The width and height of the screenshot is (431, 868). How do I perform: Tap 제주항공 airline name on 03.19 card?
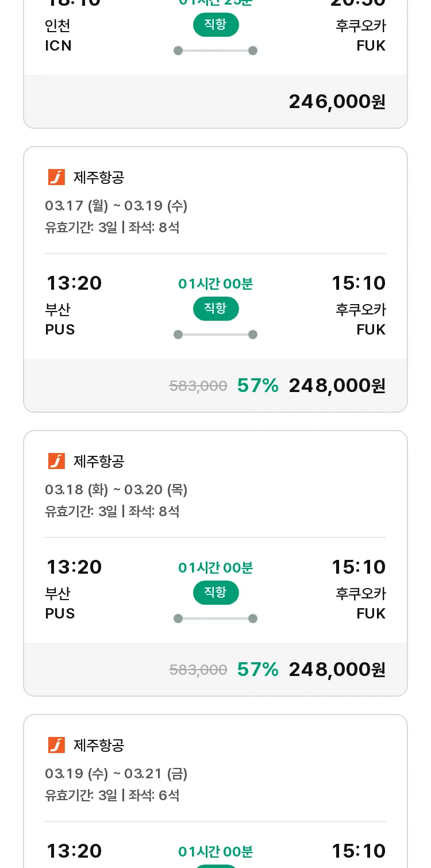[99, 746]
